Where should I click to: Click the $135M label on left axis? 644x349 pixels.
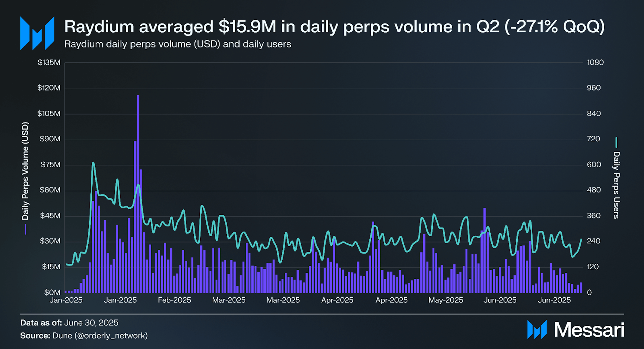[49, 62]
